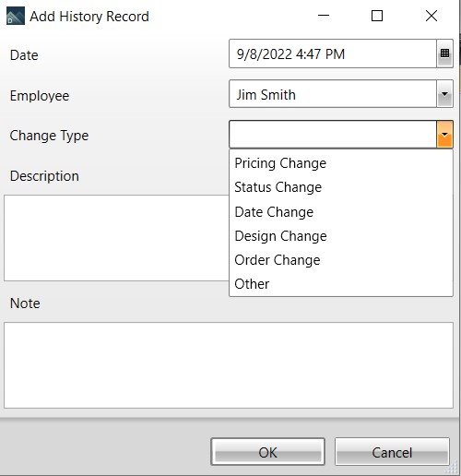Collapse the Change Type dropdown via orange arrow

[444, 135]
